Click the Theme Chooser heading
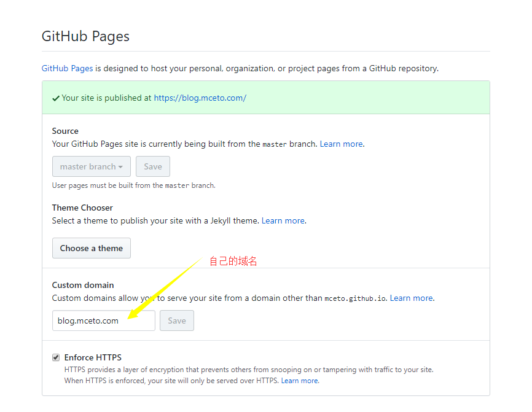Screen dimensions: 532x412 click(82, 208)
